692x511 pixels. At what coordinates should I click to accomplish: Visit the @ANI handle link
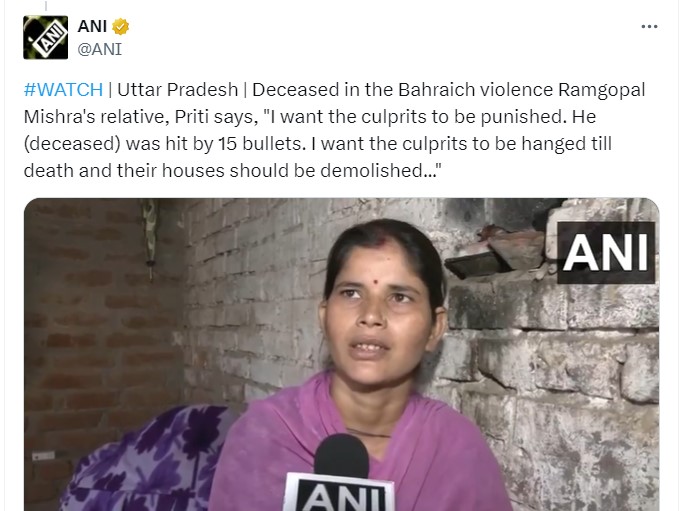tap(99, 49)
